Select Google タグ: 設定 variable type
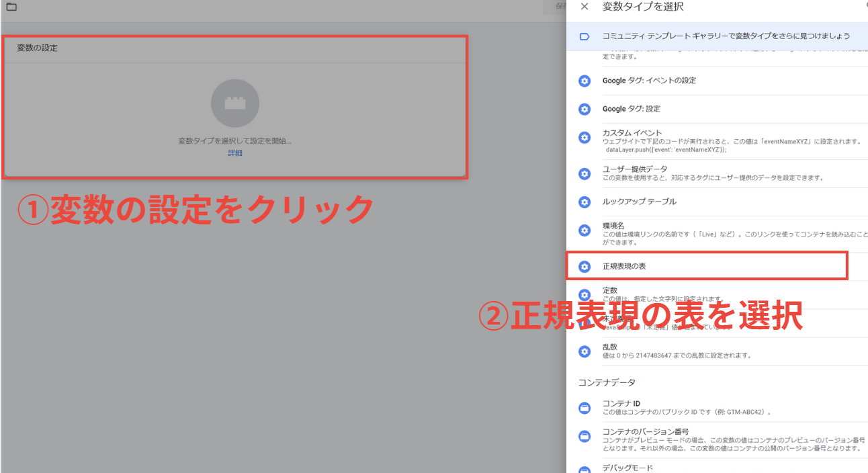 coord(717,109)
